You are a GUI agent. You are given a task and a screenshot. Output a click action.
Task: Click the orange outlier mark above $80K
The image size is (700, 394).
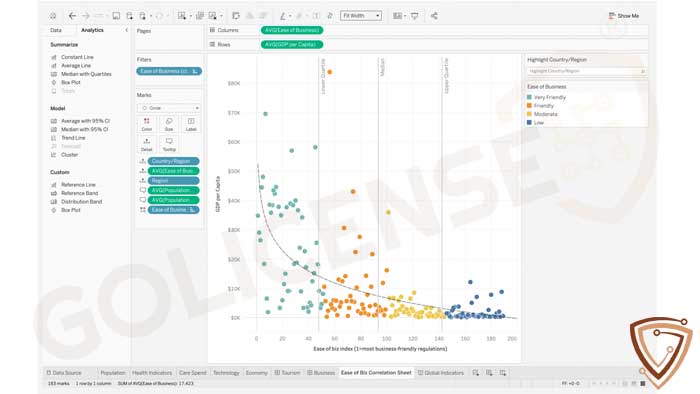click(330, 72)
